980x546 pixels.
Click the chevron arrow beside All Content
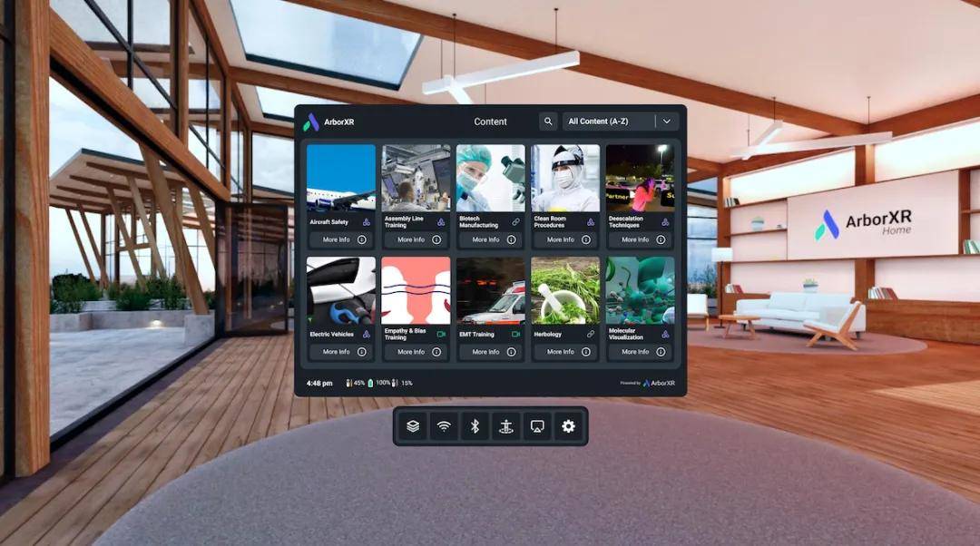tap(667, 122)
